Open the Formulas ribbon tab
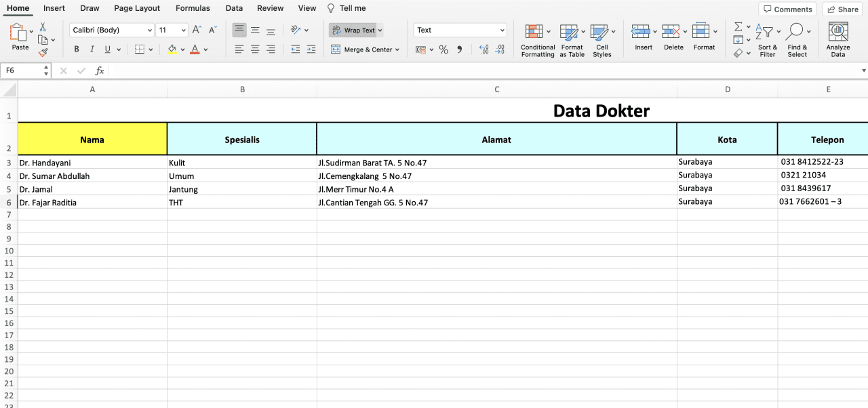The height and width of the screenshot is (408, 868). (193, 8)
